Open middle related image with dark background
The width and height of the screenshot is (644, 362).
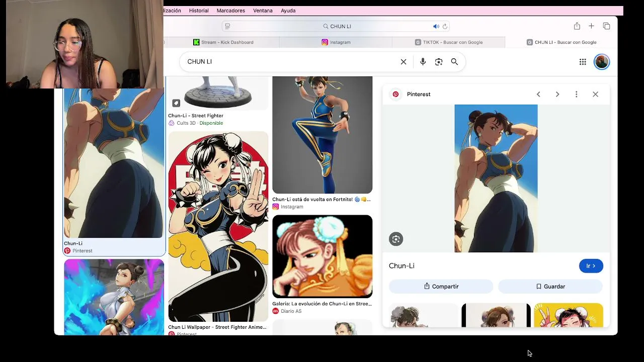496,315
